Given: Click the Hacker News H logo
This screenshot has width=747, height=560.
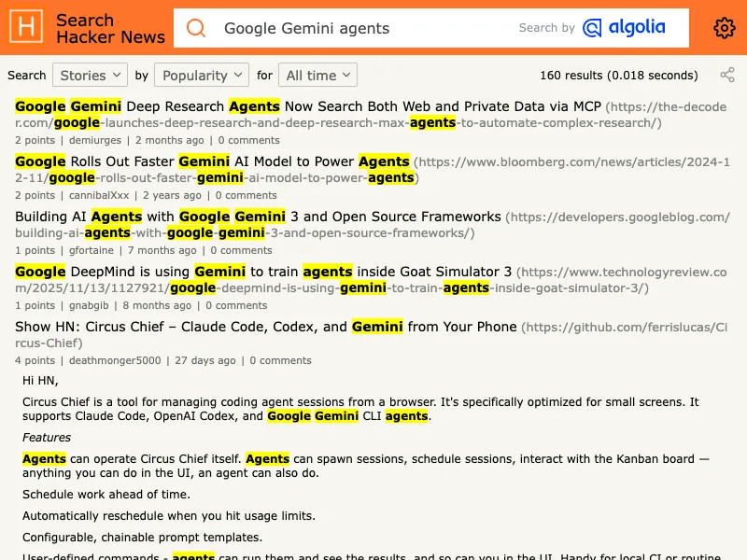Looking at the screenshot, I should tap(26, 27).
